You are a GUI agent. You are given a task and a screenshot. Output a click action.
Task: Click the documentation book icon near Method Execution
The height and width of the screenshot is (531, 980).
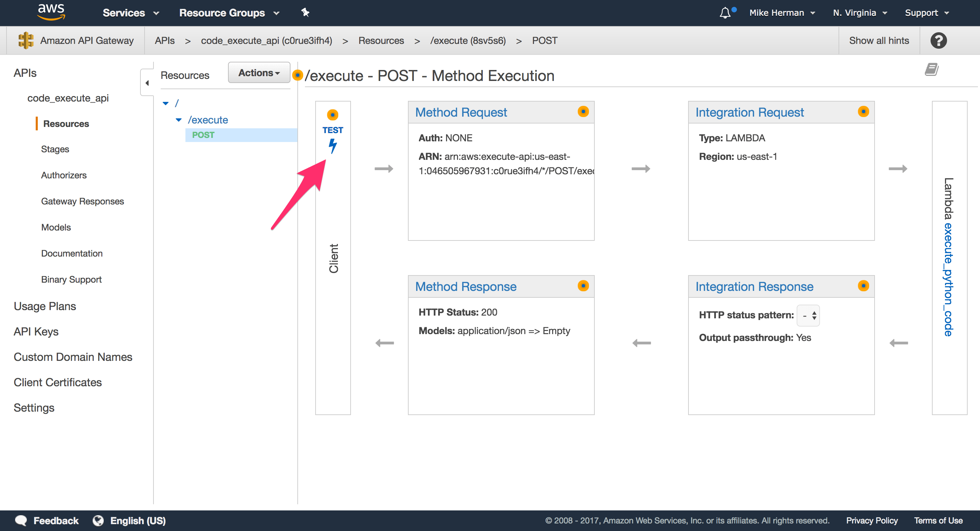(931, 69)
